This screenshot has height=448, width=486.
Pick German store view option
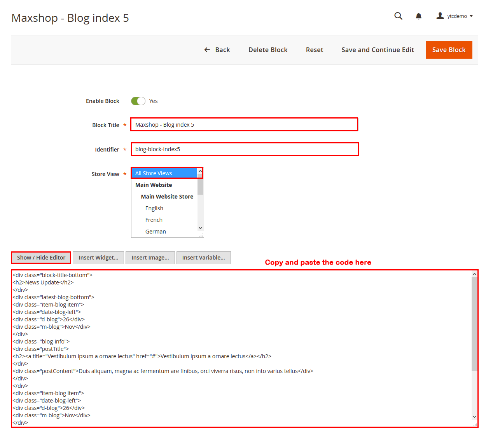coord(156,232)
